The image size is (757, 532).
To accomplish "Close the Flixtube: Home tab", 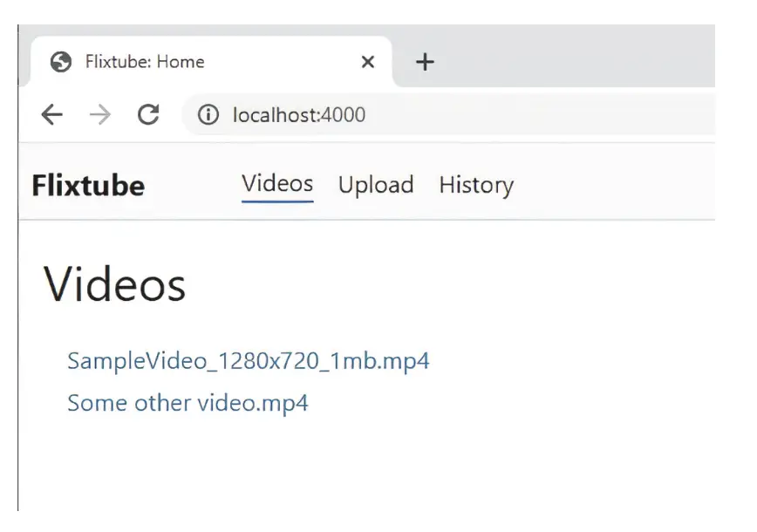I will pyautogui.click(x=367, y=62).
